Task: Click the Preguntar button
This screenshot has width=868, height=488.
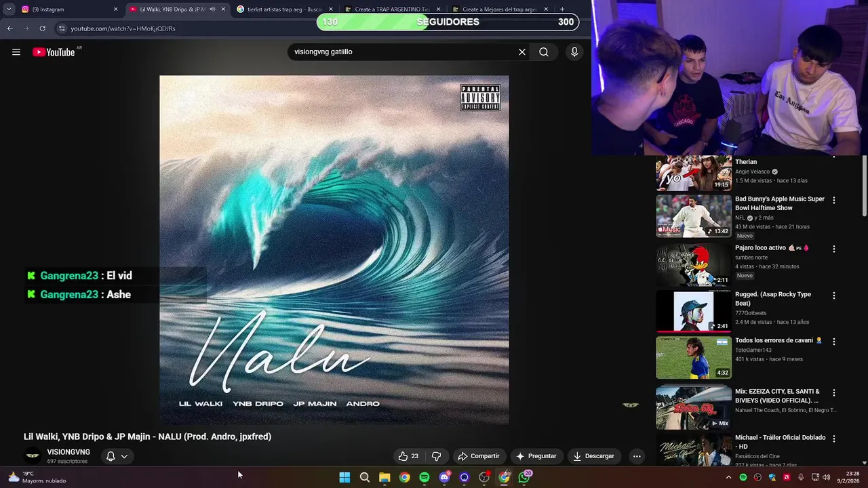Action: 536,456
